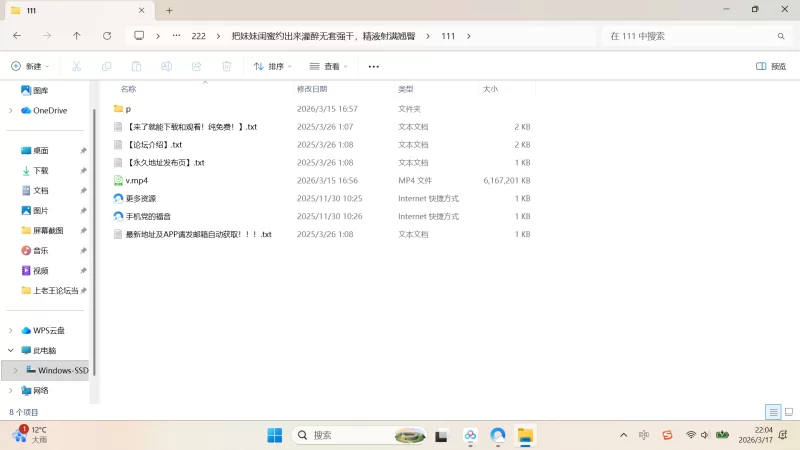Go up one folder level with the up arrow
The image size is (800, 450).
click(77, 36)
